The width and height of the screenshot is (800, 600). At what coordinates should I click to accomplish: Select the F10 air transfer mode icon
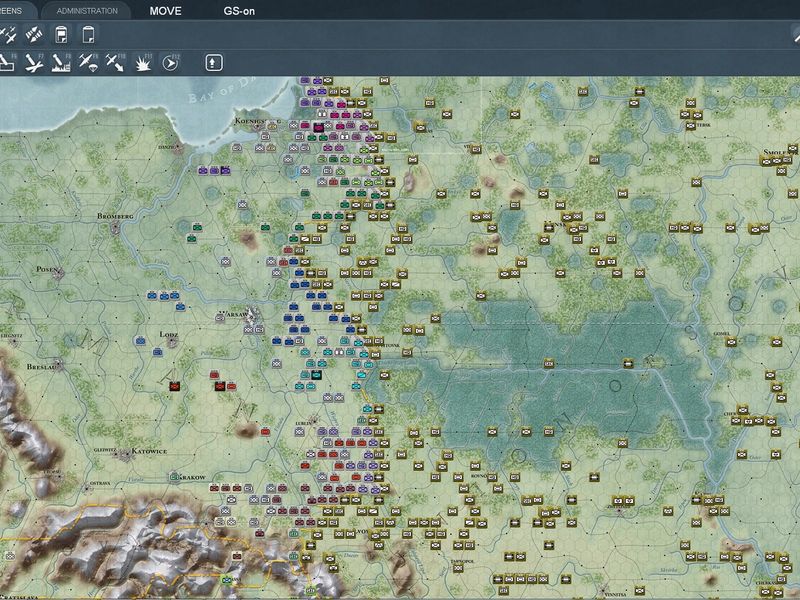point(115,63)
